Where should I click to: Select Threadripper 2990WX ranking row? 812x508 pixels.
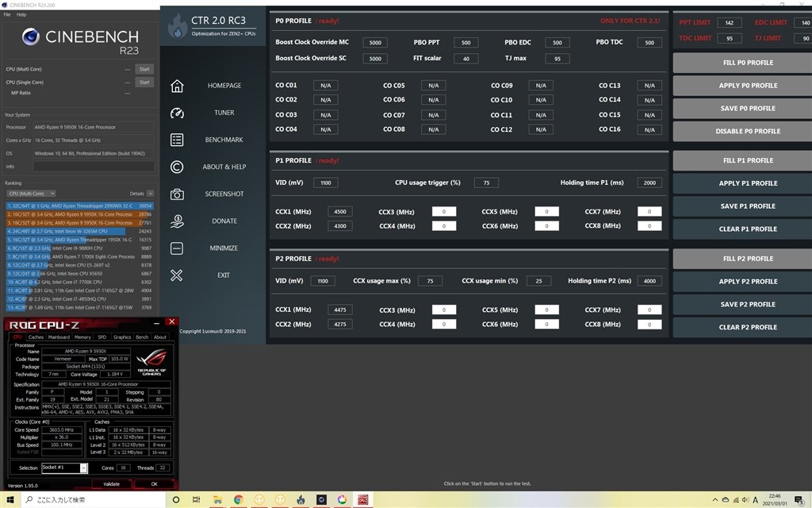point(80,206)
